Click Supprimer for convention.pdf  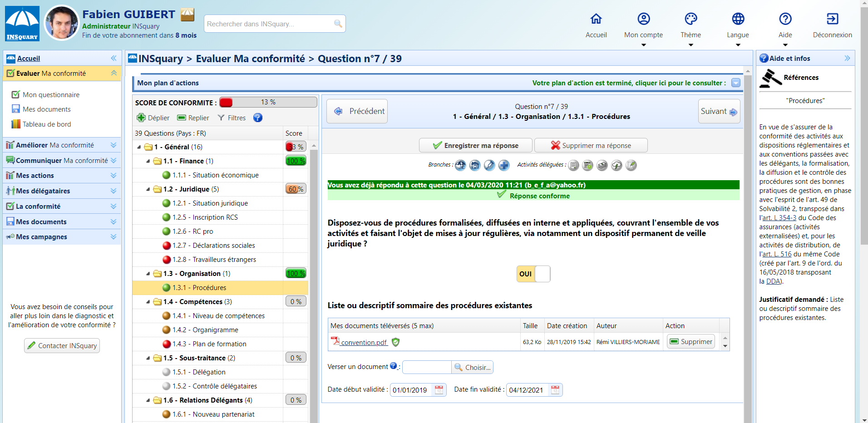click(x=691, y=342)
